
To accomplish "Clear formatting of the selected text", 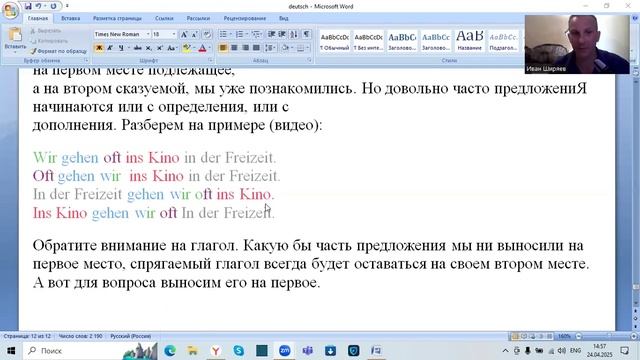I will [207, 34].
